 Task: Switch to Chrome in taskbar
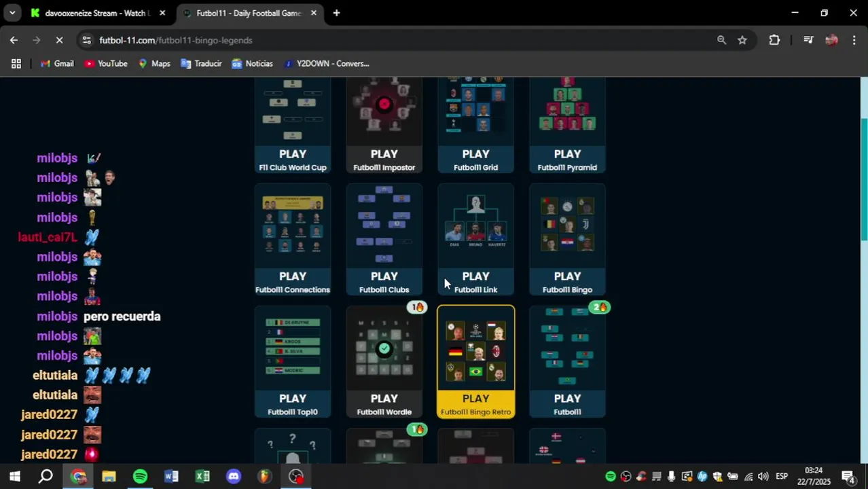tap(78, 476)
